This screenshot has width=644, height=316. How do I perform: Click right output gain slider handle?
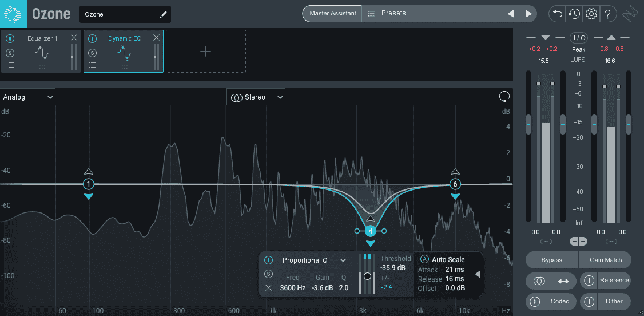click(629, 124)
